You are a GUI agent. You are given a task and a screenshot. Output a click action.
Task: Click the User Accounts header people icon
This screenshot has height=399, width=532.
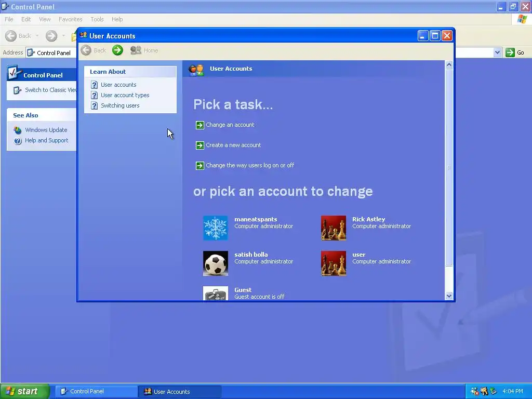coord(196,70)
